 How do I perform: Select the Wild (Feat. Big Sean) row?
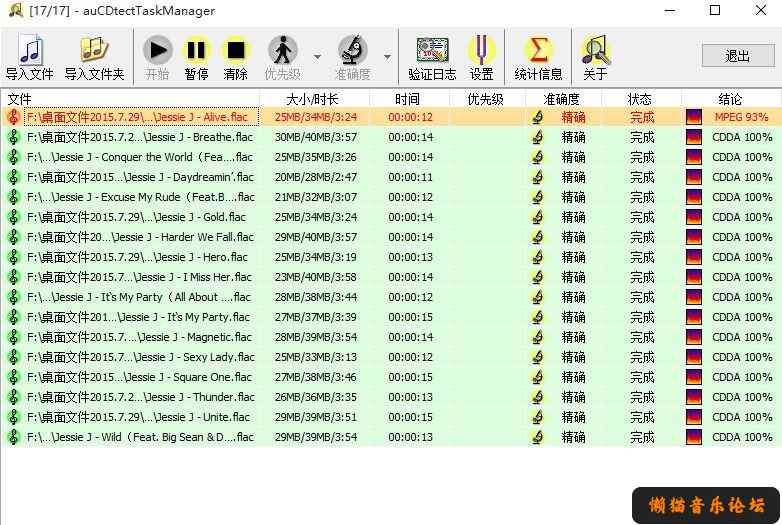coord(391,437)
